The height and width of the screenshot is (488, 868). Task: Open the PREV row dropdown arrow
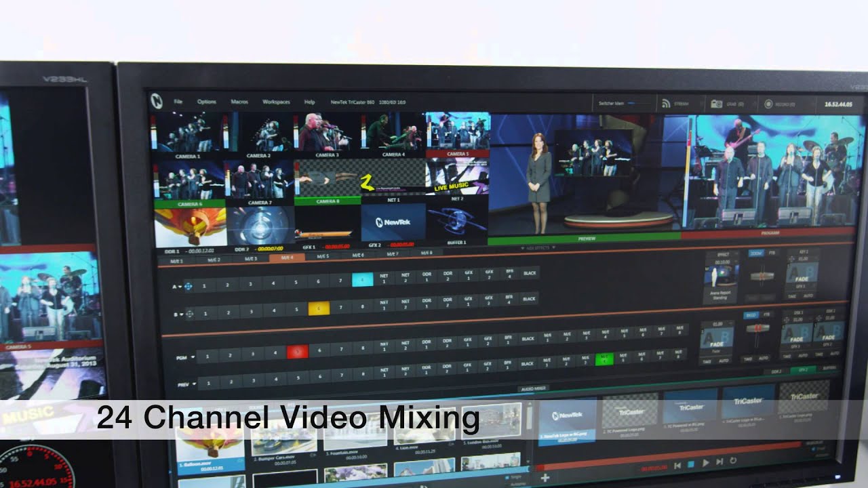[x=194, y=384]
